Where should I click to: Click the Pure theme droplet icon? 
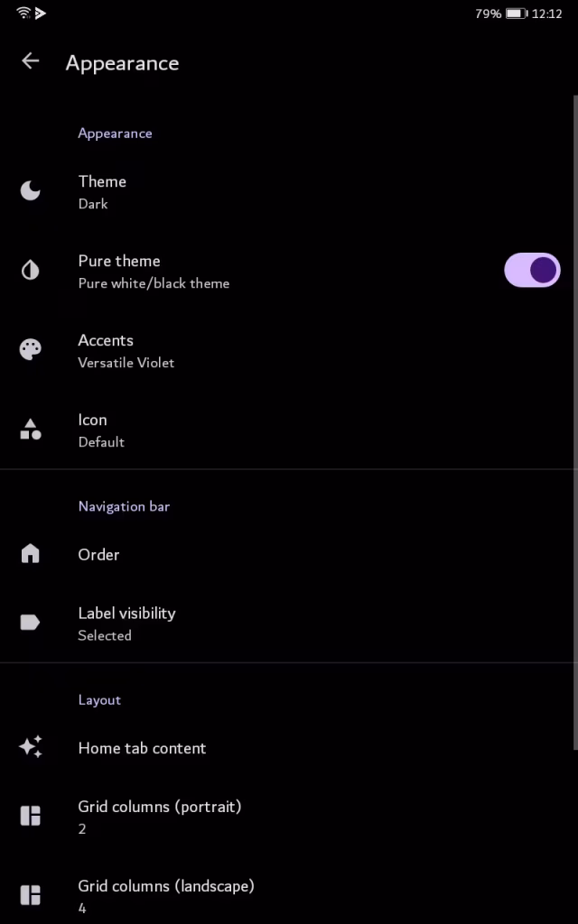pos(30,270)
